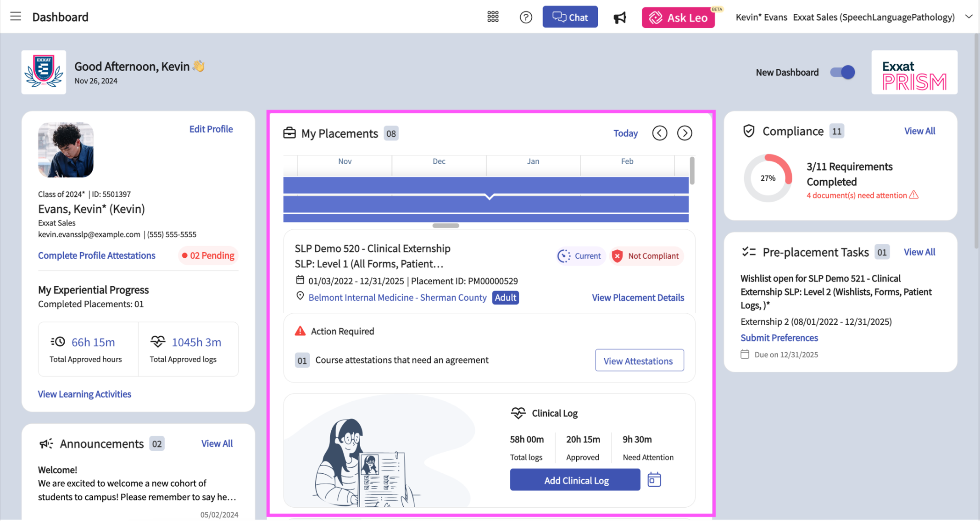Click the Exxat school crest logo
Viewport: 980px width, 521px height.
pos(44,72)
